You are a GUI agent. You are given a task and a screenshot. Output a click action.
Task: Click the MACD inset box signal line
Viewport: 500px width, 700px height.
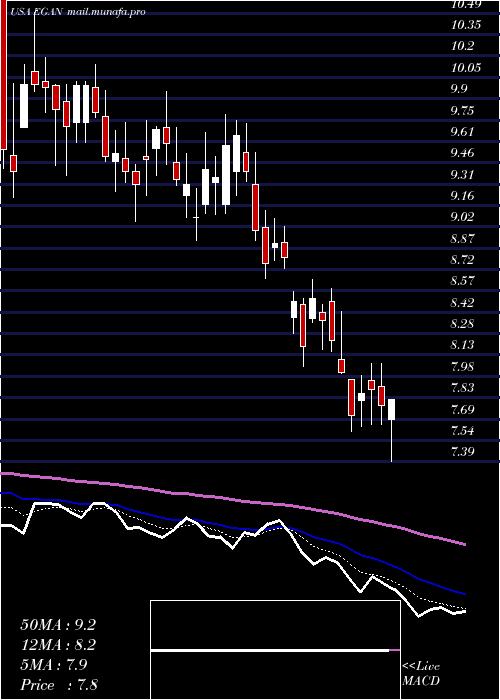tap(275, 650)
